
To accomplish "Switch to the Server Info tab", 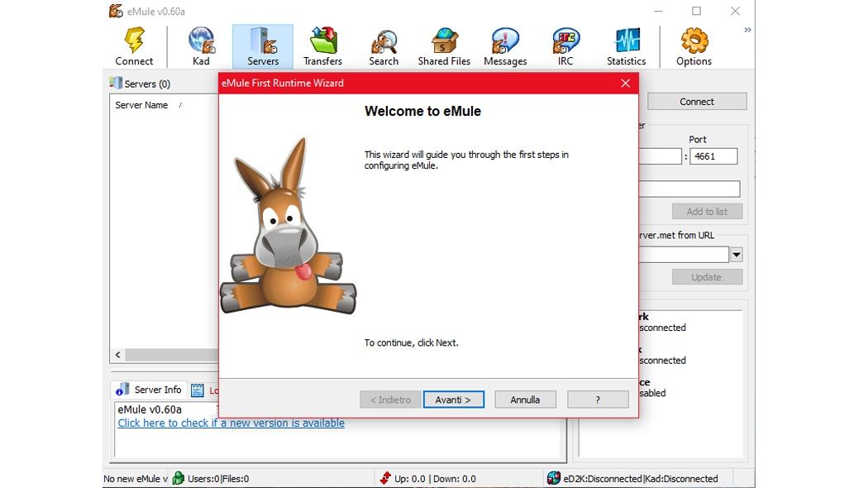I will (x=150, y=390).
